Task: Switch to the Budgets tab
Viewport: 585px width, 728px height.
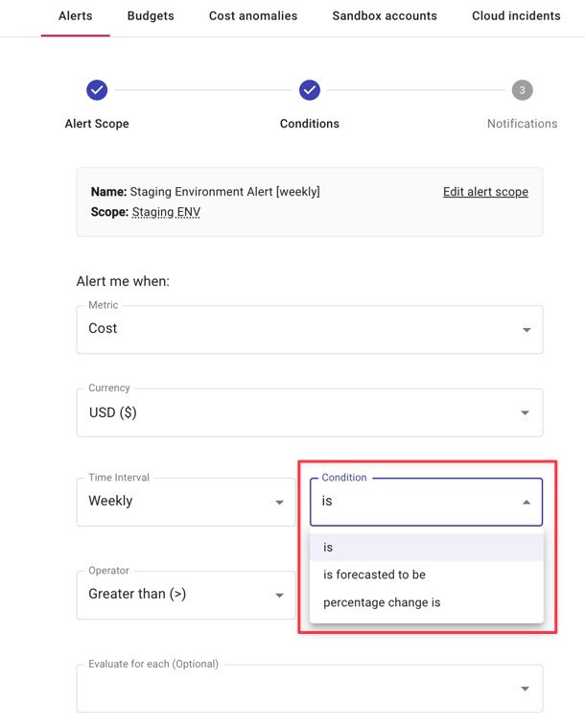Action: click(151, 16)
